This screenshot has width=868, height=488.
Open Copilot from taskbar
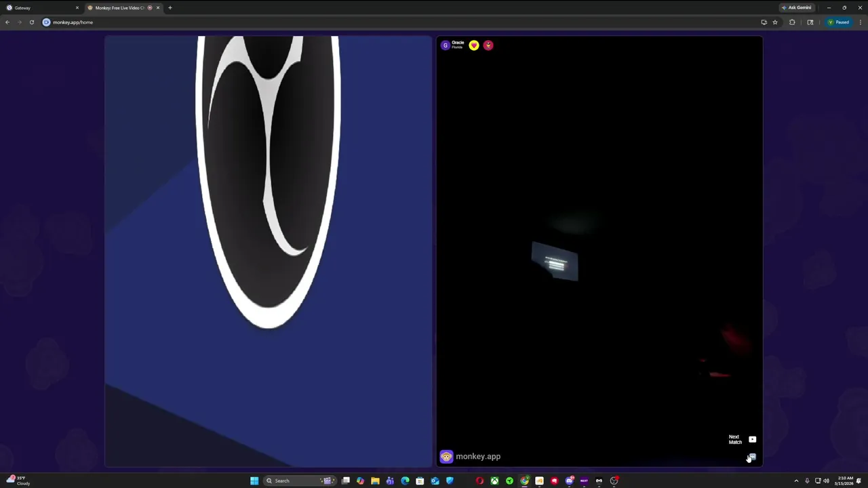[x=360, y=481]
